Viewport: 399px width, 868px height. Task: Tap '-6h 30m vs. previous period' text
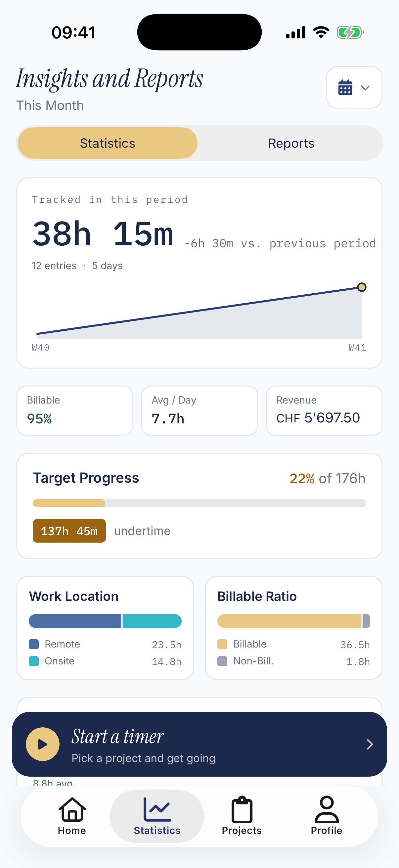coord(280,243)
